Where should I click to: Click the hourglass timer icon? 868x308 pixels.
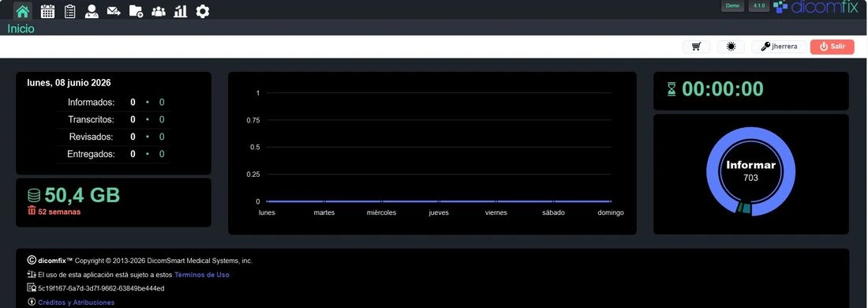tap(672, 88)
